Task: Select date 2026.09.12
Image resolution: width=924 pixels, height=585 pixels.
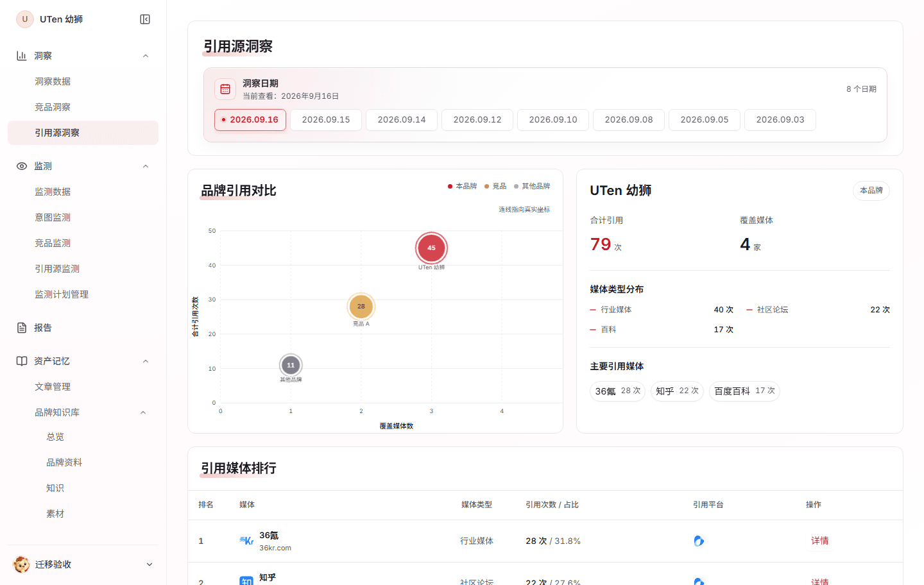Action: click(477, 120)
